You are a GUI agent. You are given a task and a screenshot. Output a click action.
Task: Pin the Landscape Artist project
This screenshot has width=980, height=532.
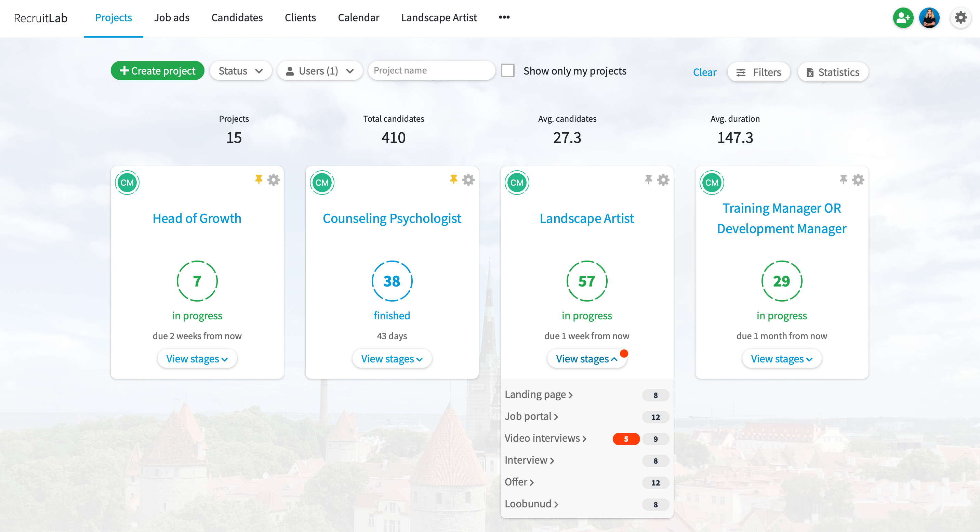(x=648, y=179)
